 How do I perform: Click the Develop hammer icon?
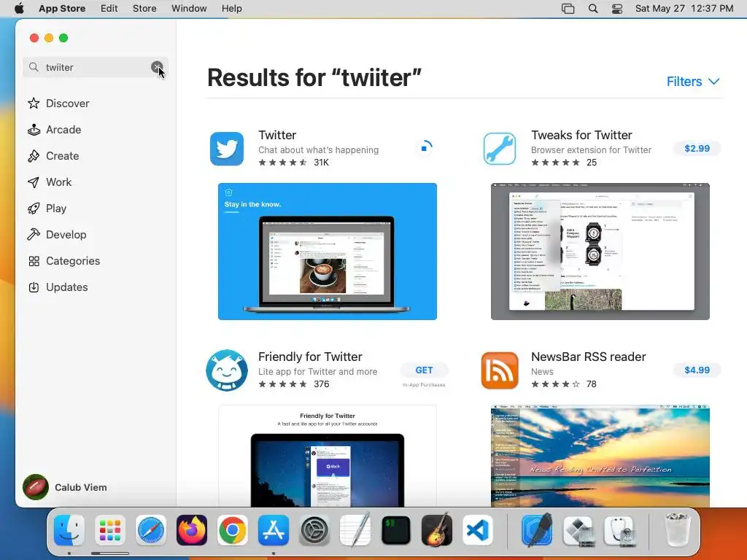(34, 234)
